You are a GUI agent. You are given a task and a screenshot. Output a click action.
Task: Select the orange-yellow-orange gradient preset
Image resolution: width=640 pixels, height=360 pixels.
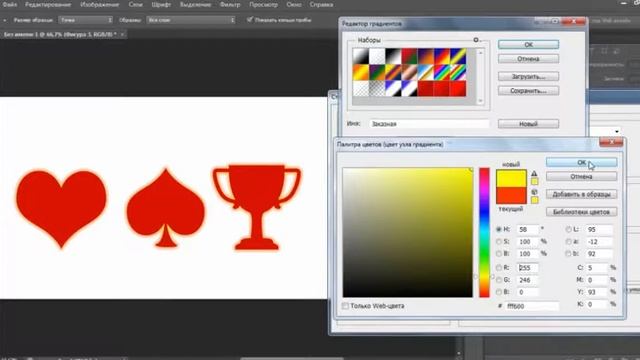(x=361, y=73)
